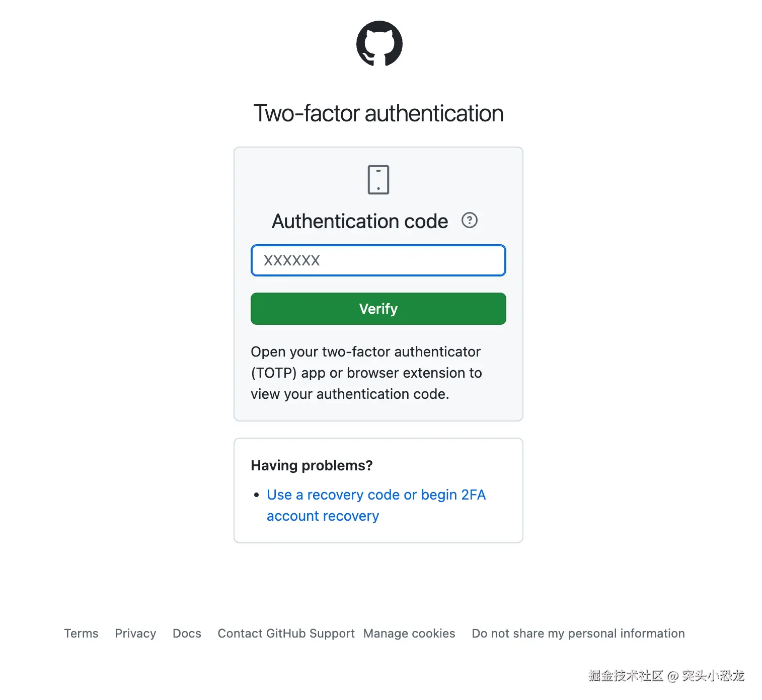Click the 'view your authentication code' text line
The height and width of the screenshot is (700, 762).
pyautogui.click(x=350, y=394)
